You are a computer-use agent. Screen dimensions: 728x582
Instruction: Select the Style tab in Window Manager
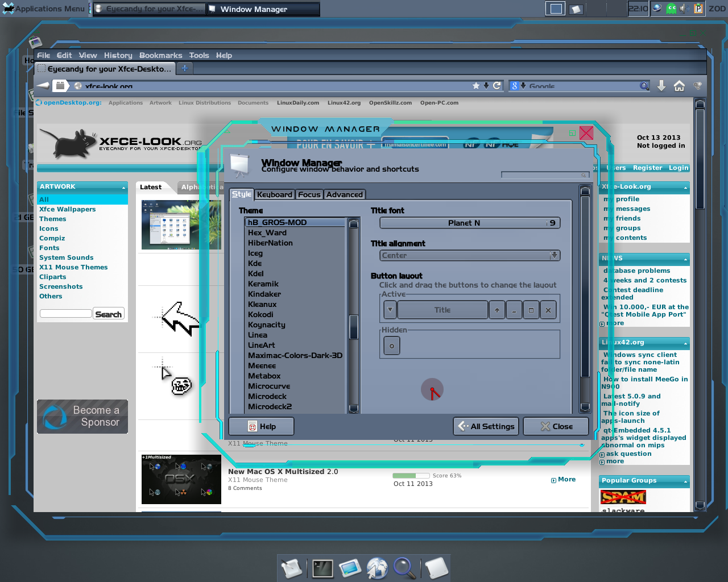[242, 194]
